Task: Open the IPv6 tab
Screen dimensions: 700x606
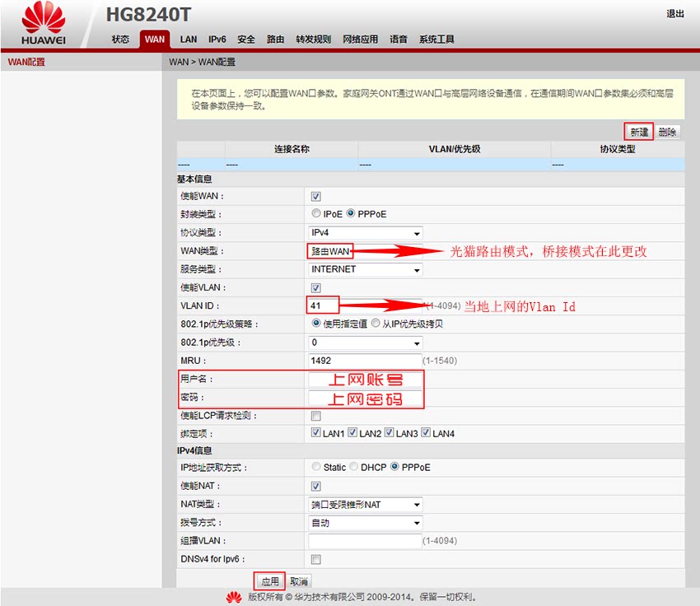Action: click(x=217, y=40)
